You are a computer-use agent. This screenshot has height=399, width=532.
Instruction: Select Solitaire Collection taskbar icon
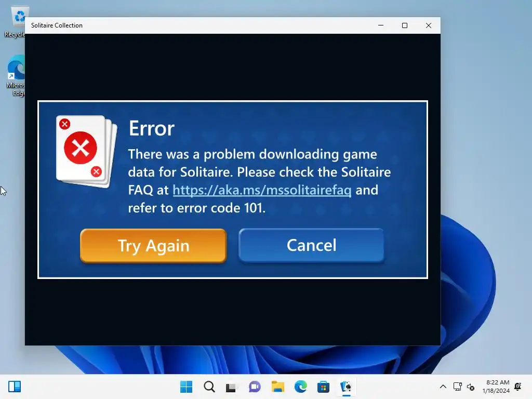346,387
